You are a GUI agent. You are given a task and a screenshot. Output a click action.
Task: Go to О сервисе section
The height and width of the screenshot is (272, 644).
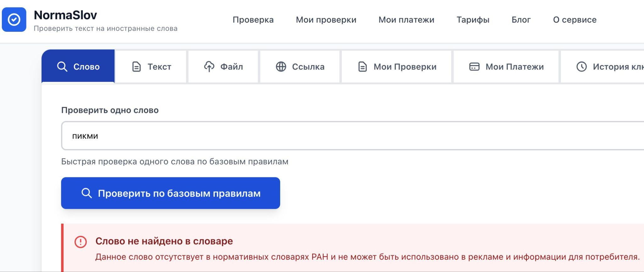575,19
